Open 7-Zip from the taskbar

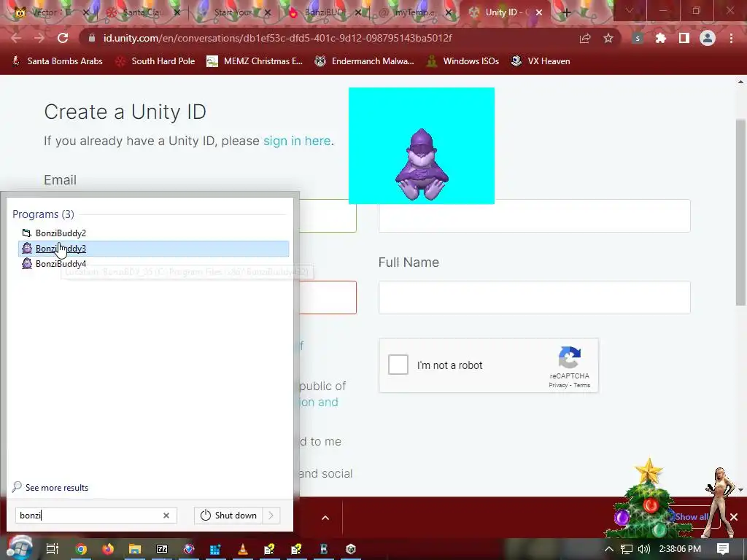pyautogui.click(x=162, y=549)
